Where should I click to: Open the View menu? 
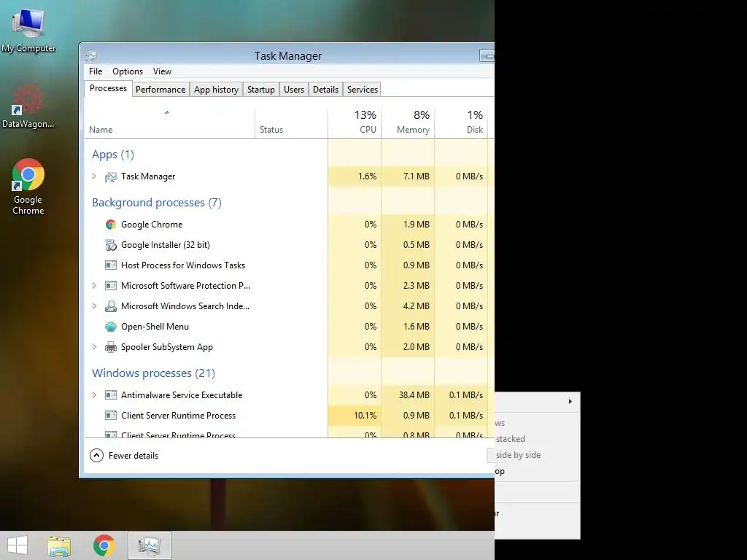tap(162, 71)
